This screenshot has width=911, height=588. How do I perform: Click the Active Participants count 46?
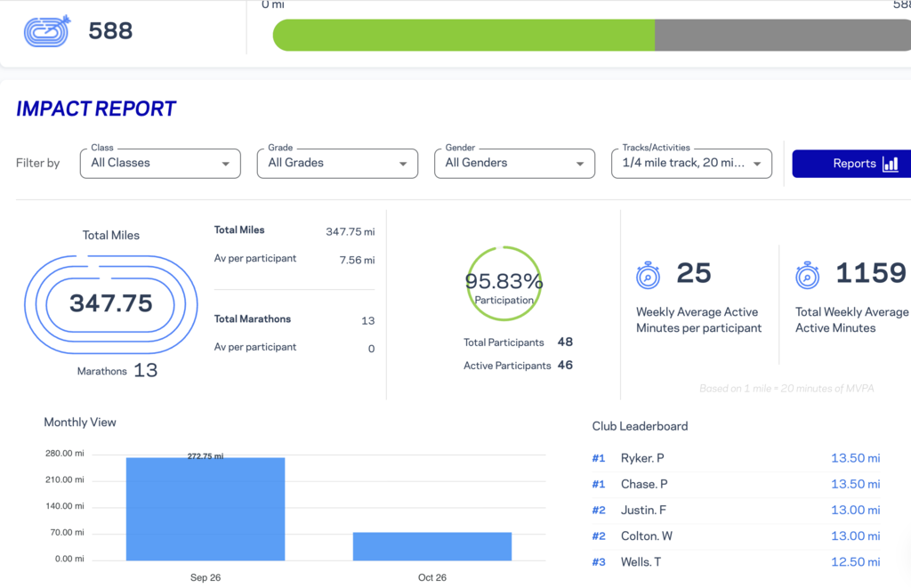(x=565, y=366)
